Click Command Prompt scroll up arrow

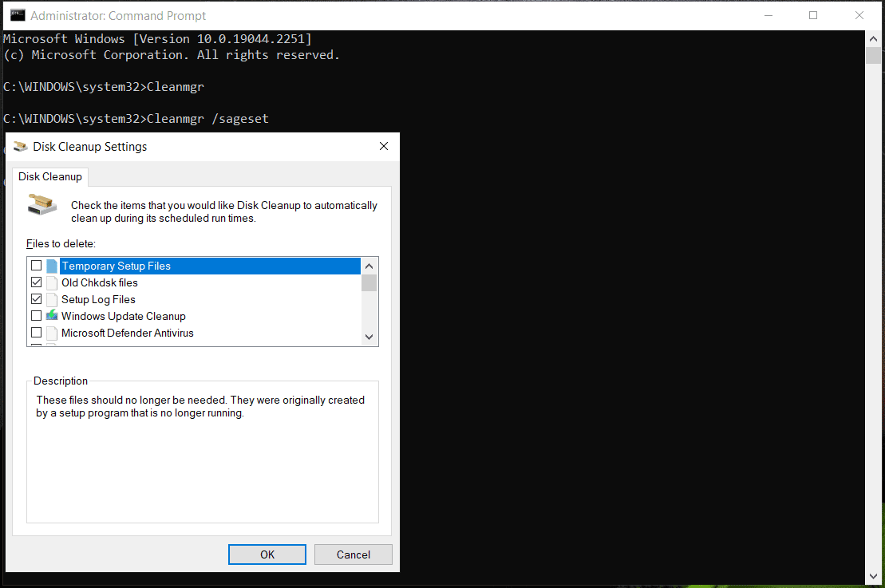point(873,39)
